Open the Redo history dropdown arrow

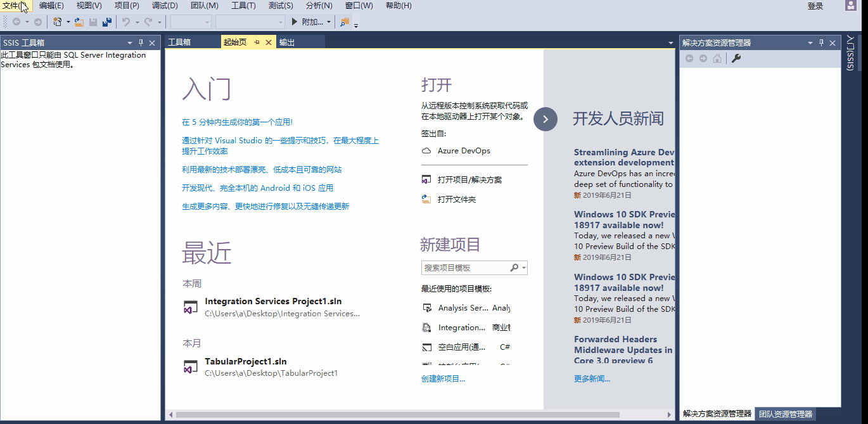point(159,22)
